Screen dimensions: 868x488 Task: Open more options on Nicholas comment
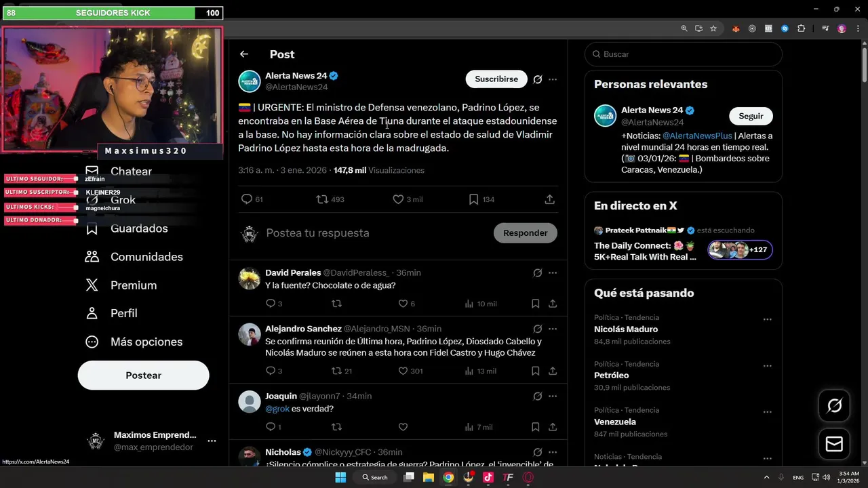tap(553, 452)
